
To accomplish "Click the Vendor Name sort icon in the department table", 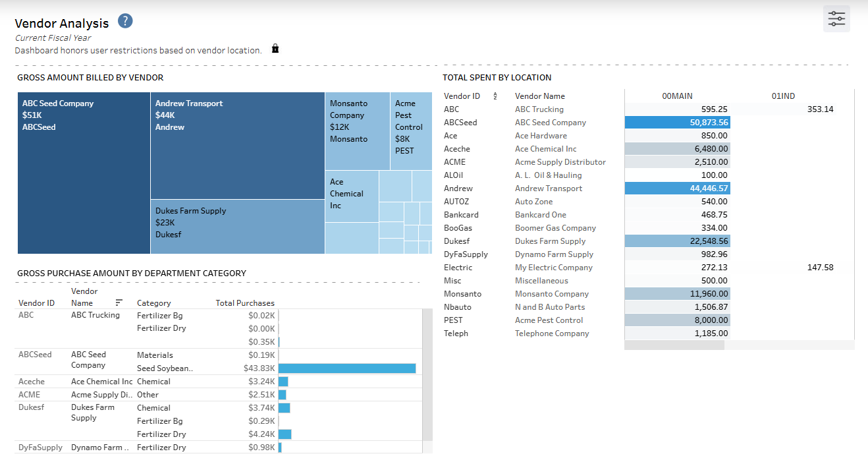I will [119, 303].
